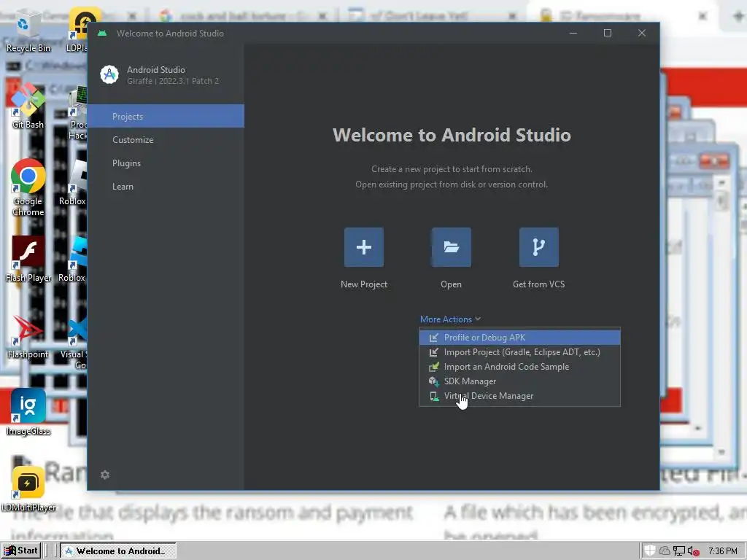The height and width of the screenshot is (560, 747).
Task: Switch to the Customize section
Action: click(166, 139)
